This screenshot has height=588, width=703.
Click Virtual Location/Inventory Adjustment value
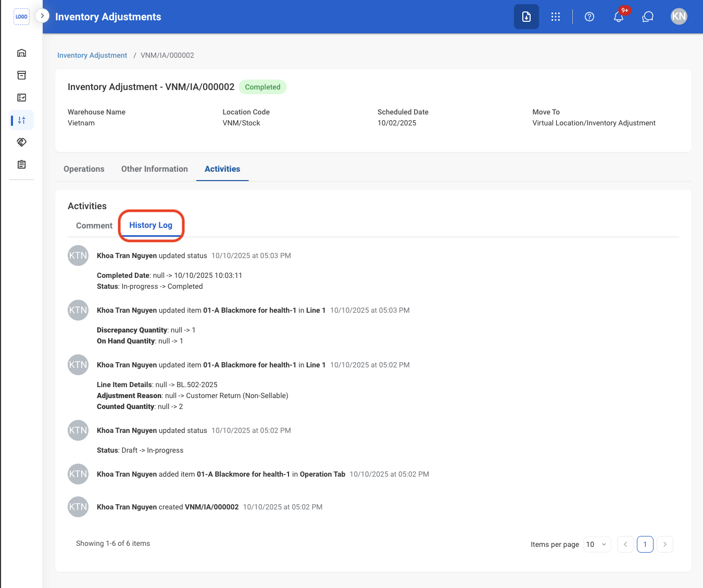click(594, 123)
